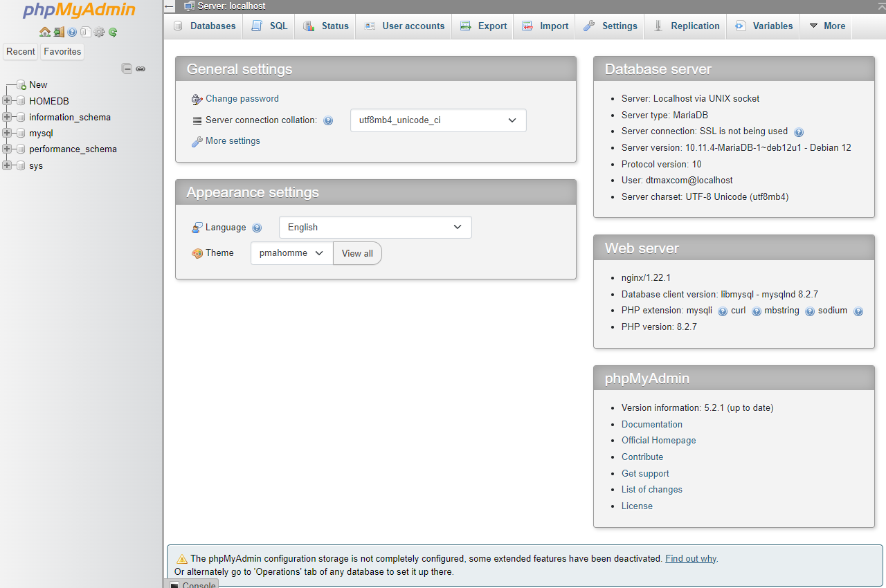Click the Recent button
The height and width of the screenshot is (588, 886).
click(21, 52)
